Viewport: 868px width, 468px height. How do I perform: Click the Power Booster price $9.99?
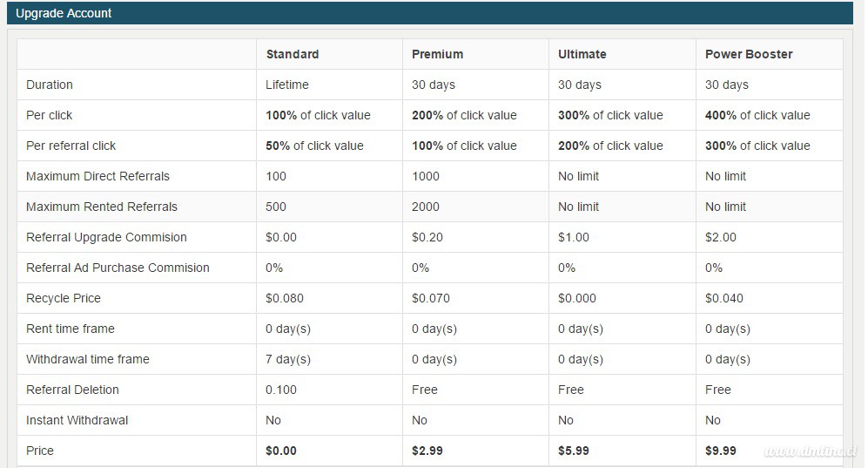point(720,451)
